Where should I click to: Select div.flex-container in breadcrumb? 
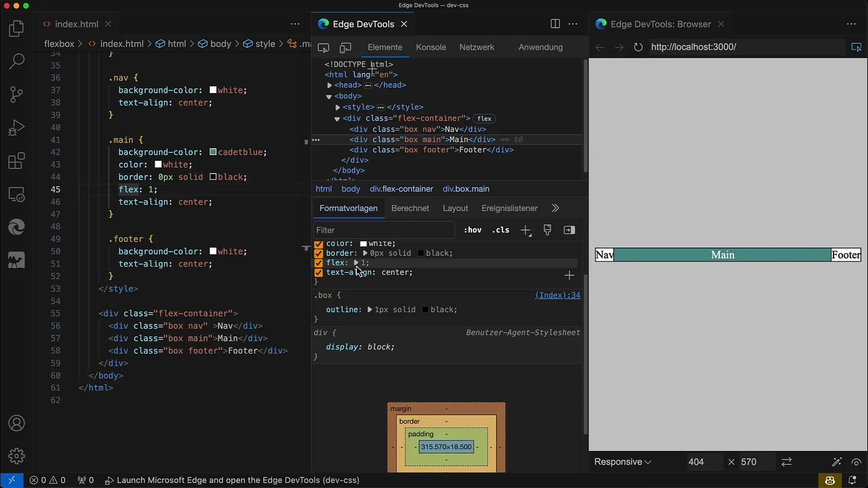(401, 189)
